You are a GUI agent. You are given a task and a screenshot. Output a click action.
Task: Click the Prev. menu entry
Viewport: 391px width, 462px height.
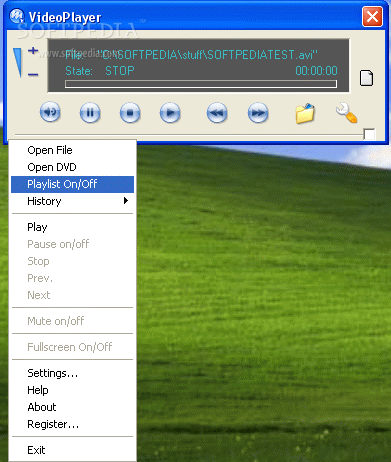(72, 278)
